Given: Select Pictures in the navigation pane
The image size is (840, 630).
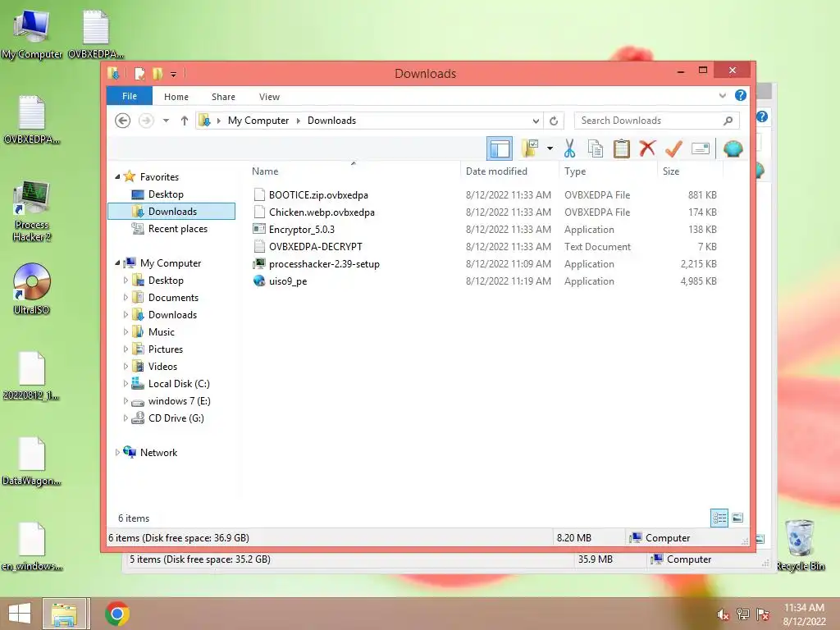Looking at the screenshot, I should [165, 349].
